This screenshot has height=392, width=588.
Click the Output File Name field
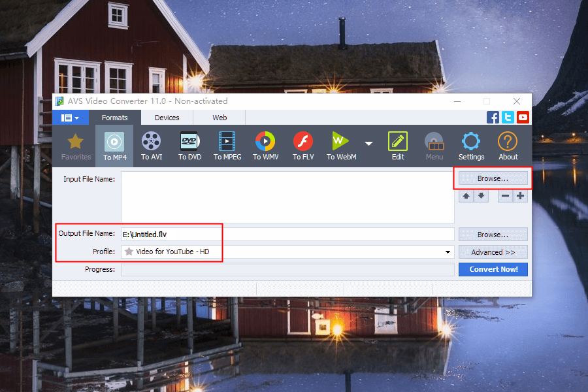click(x=287, y=234)
